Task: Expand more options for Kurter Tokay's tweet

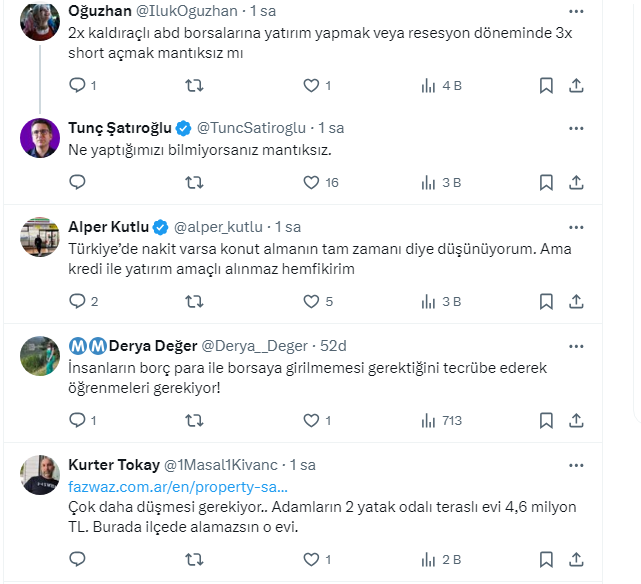Action: coord(576,465)
